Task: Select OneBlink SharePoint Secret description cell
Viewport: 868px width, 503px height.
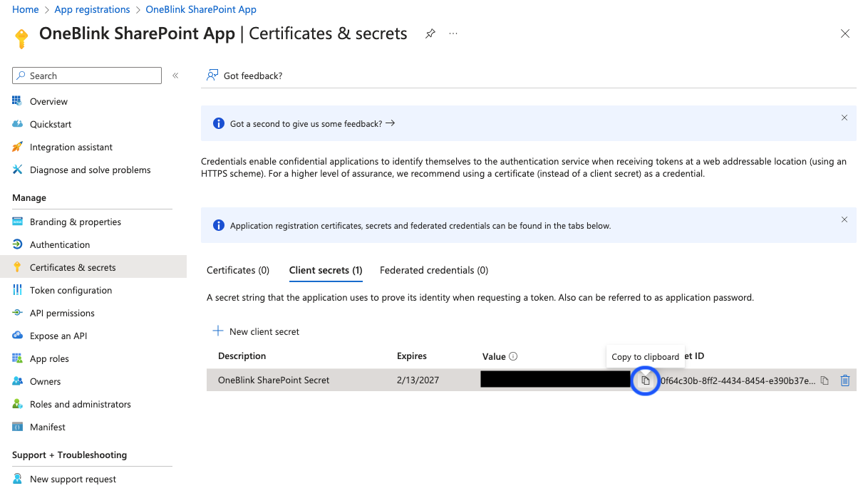Action: click(274, 380)
